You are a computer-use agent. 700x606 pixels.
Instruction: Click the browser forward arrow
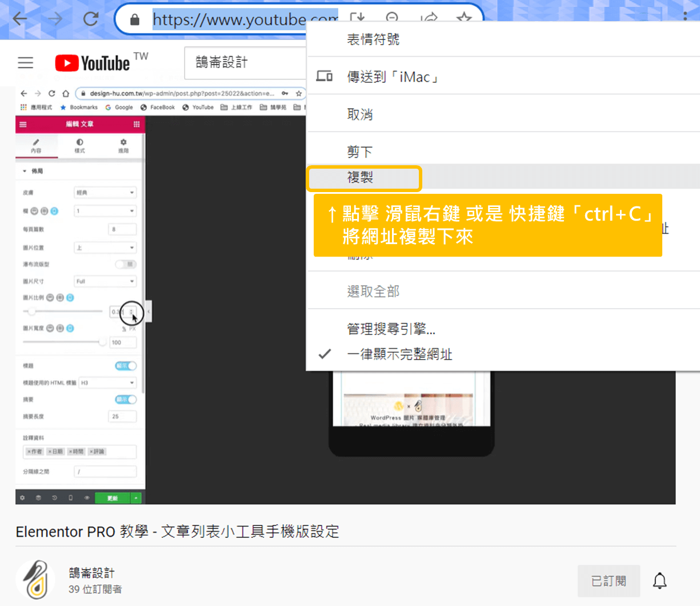(55, 19)
